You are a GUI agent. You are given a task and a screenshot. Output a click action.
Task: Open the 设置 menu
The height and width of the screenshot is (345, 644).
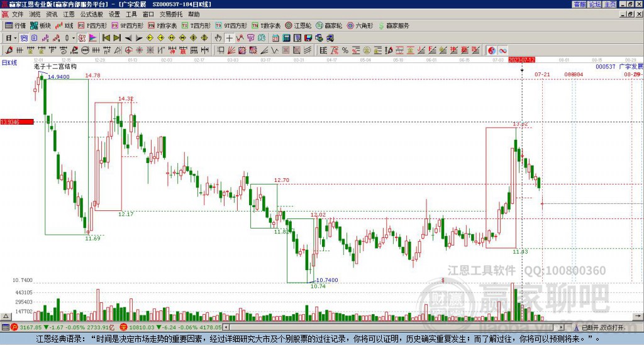114,14
